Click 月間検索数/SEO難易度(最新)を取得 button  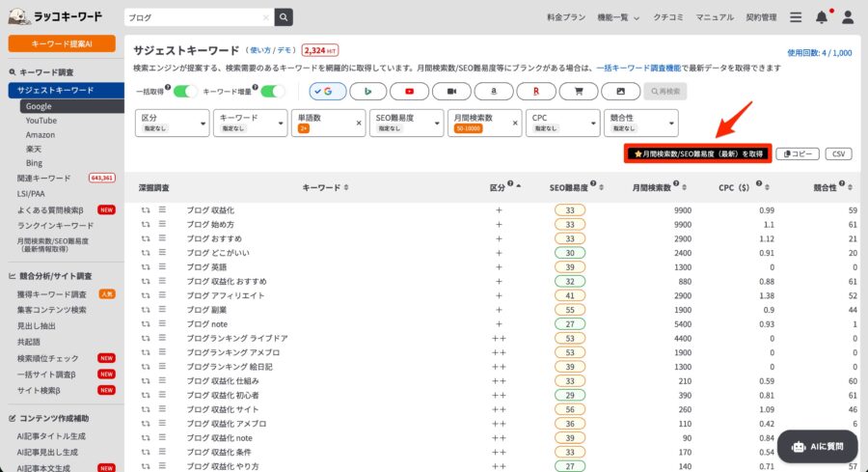(x=697, y=153)
